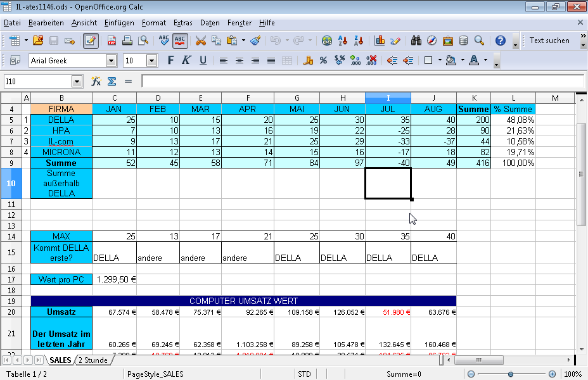Click the Print icon
This screenshot has width=588, height=380.
point(127,41)
